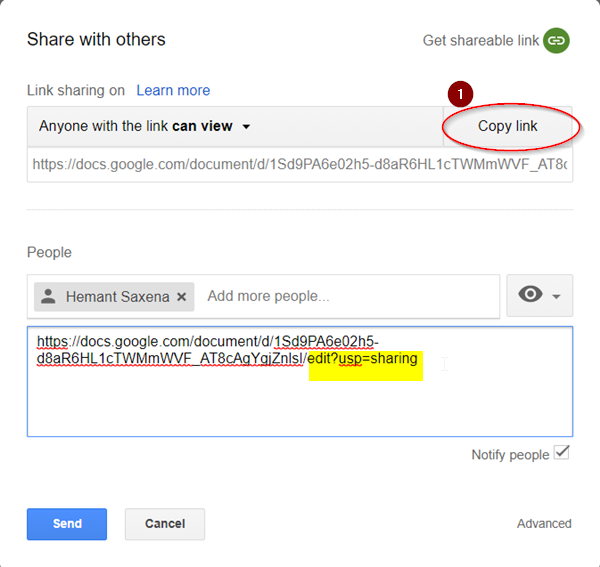Click the green shareable link icon

556,41
